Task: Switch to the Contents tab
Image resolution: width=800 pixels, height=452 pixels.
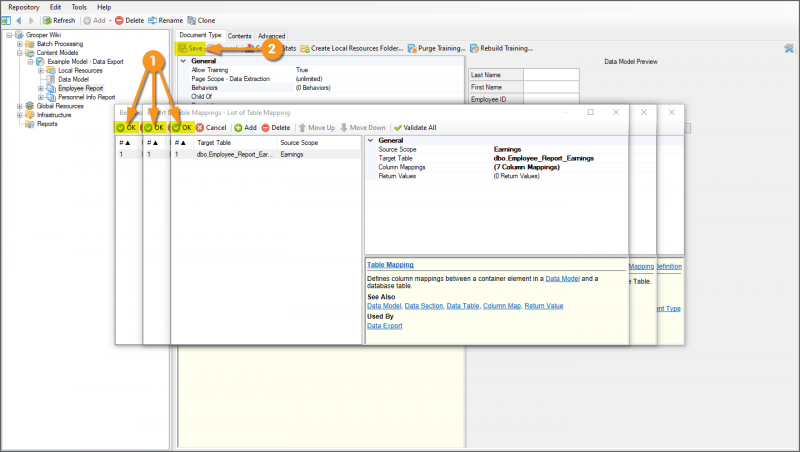Action: (x=239, y=36)
